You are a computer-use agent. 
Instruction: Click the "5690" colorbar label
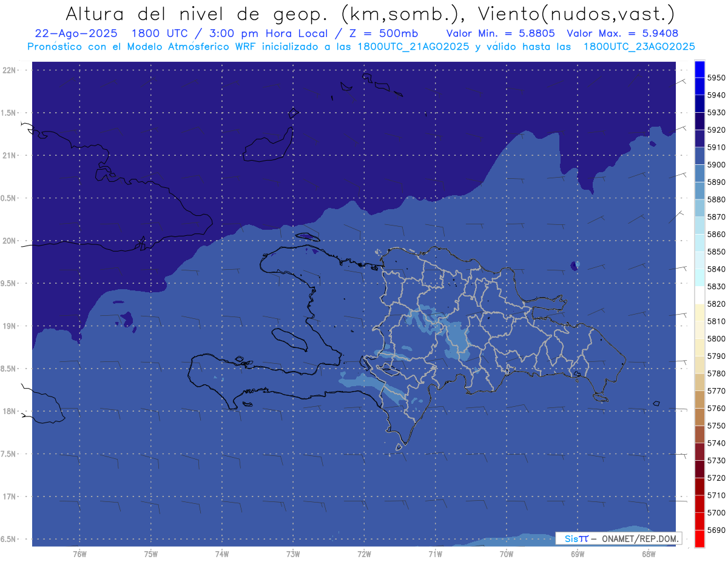pos(716,530)
